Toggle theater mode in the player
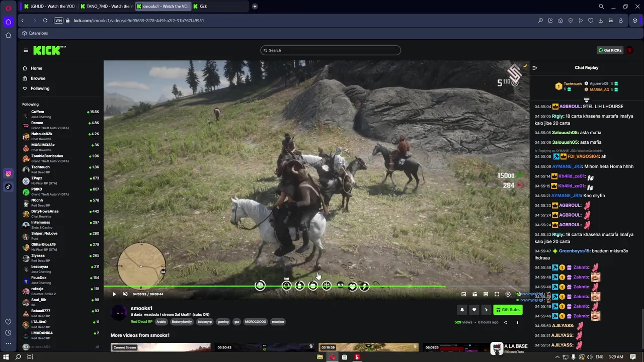The height and width of the screenshot is (362, 644). click(x=486, y=294)
